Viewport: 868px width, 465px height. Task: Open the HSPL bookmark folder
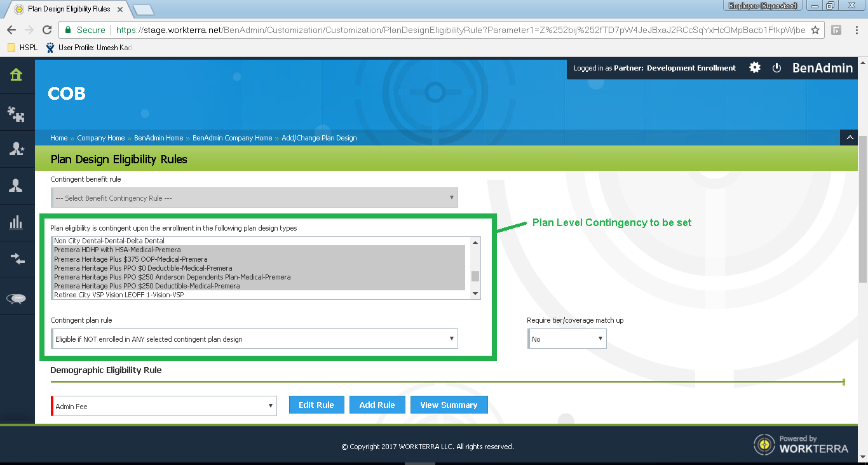(x=22, y=48)
